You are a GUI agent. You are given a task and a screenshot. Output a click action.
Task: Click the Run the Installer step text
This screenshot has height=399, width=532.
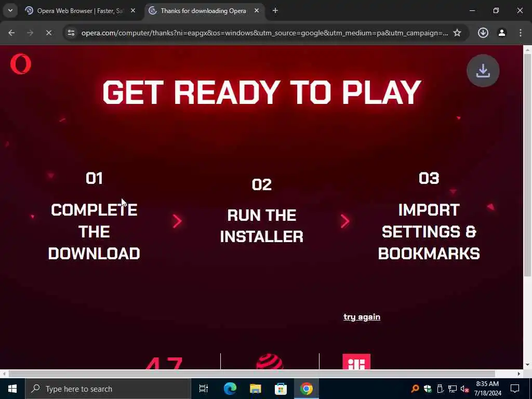(262, 226)
